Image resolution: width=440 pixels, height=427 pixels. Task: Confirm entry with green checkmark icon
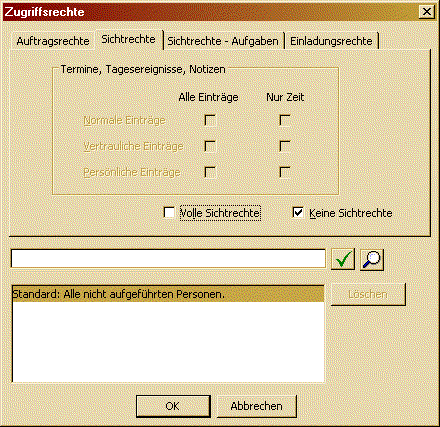pyautogui.click(x=343, y=259)
